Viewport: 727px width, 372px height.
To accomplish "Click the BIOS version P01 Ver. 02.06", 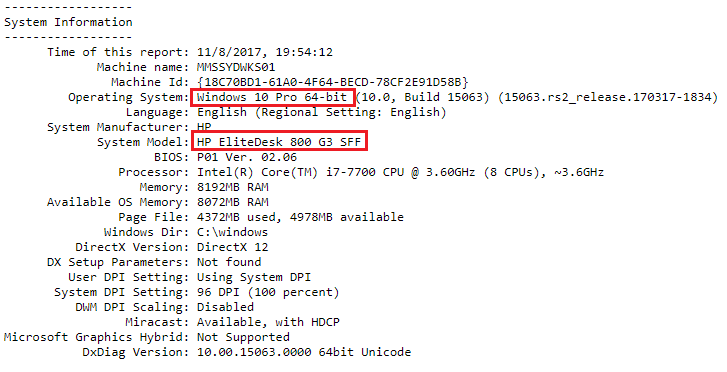I will [x=247, y=157].
